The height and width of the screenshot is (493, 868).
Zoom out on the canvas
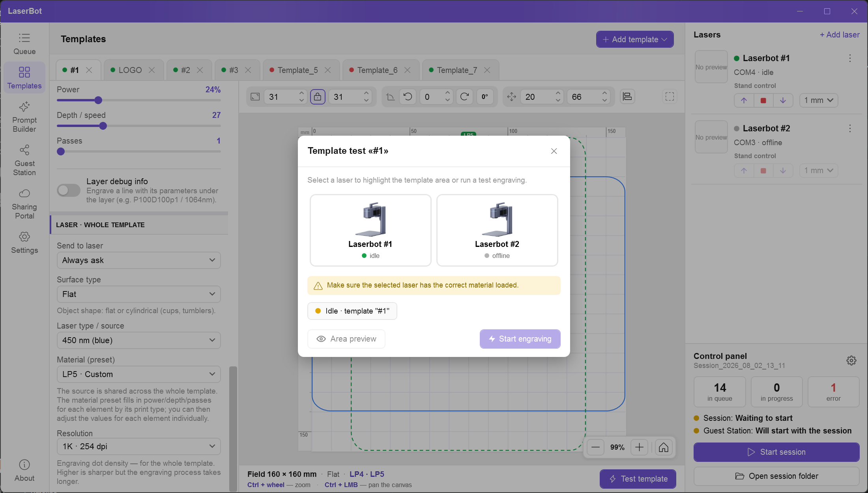596,447
